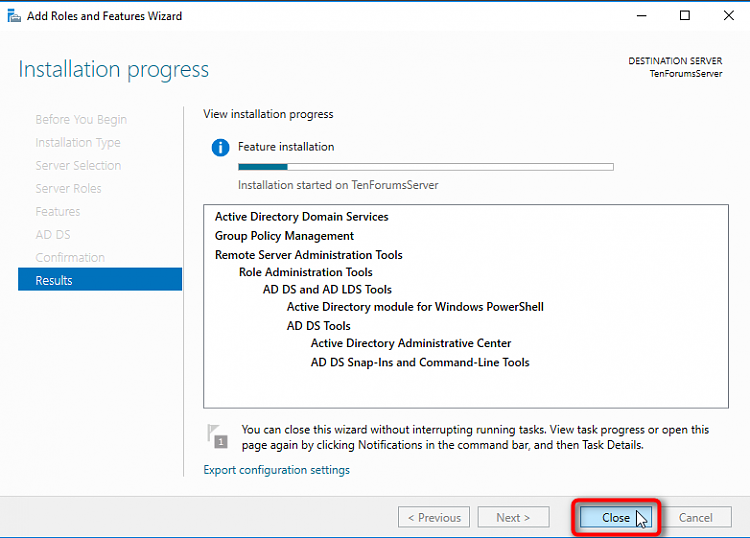Click Group Policy Management entry

284,236
